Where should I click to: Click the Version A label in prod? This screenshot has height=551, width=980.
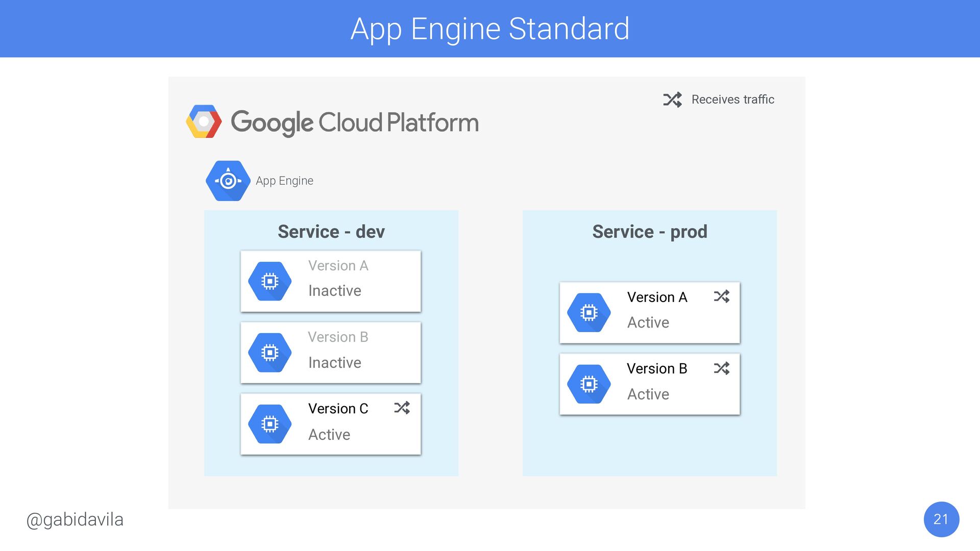pos(657,297)
